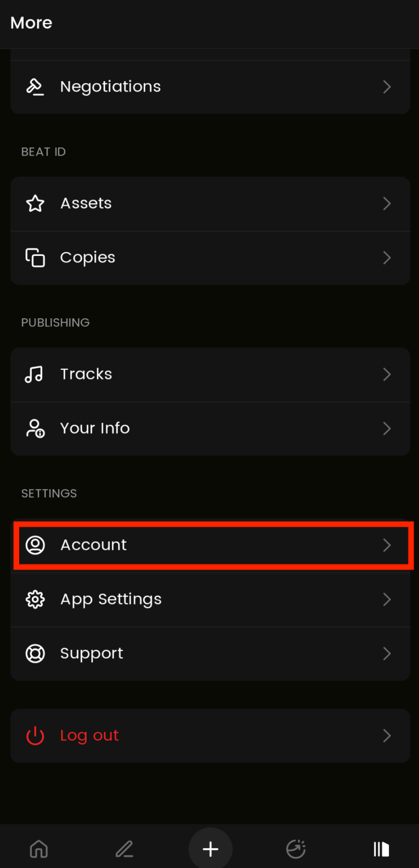Tap the overlapping squares Copies icon
Viewport: 419px width, 868px height.
click(35, 258)
